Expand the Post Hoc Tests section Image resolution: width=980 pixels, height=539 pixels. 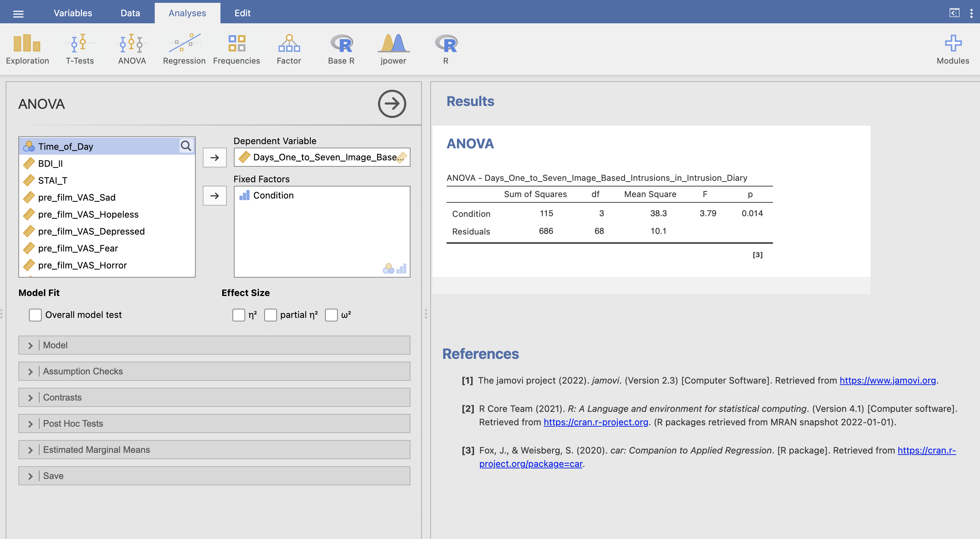214,423
